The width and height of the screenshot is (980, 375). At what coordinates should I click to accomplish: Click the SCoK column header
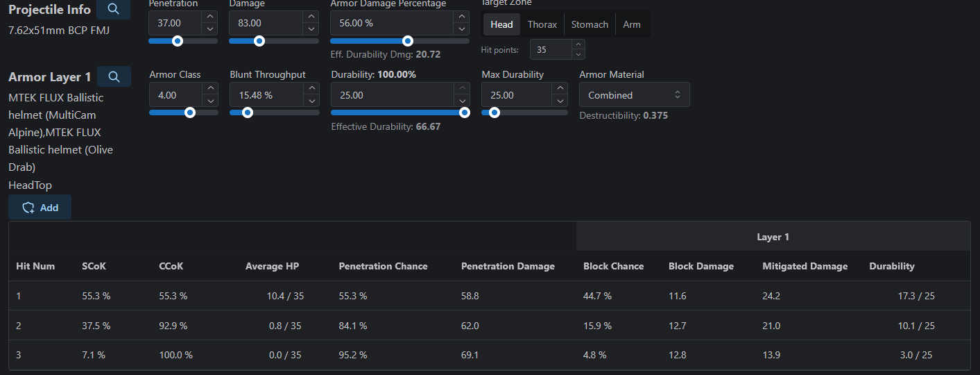click(94, 266)
